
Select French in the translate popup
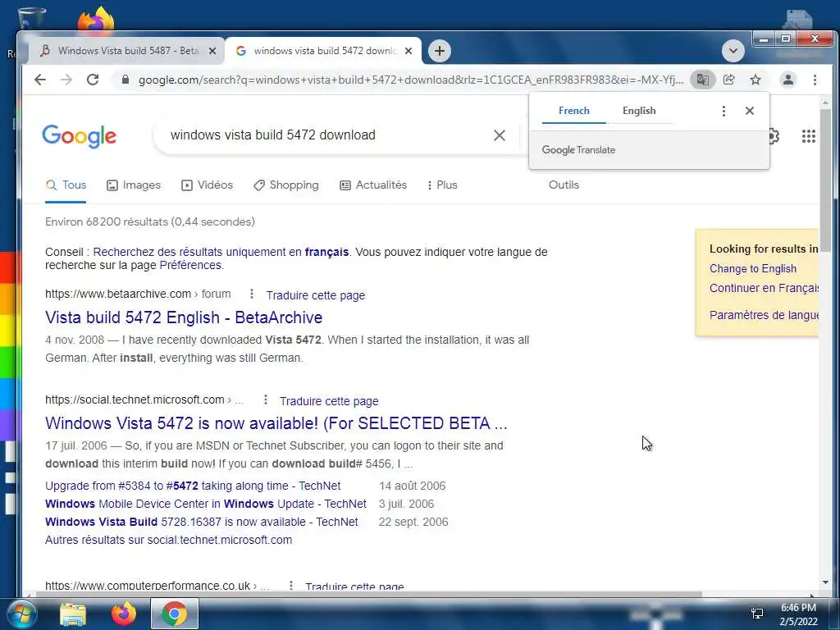coord(573,111)
